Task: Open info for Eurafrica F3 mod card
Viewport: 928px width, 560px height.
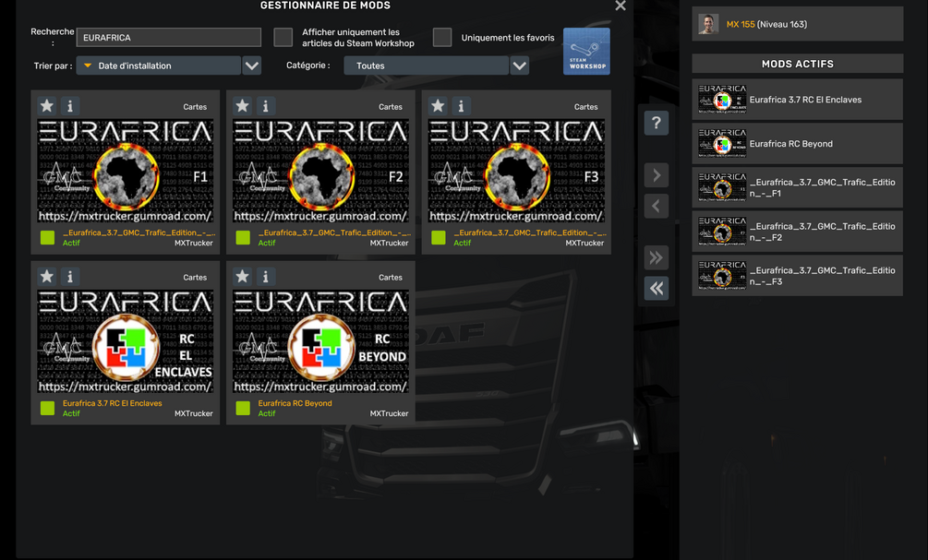Action: click(x=461, y=106)
